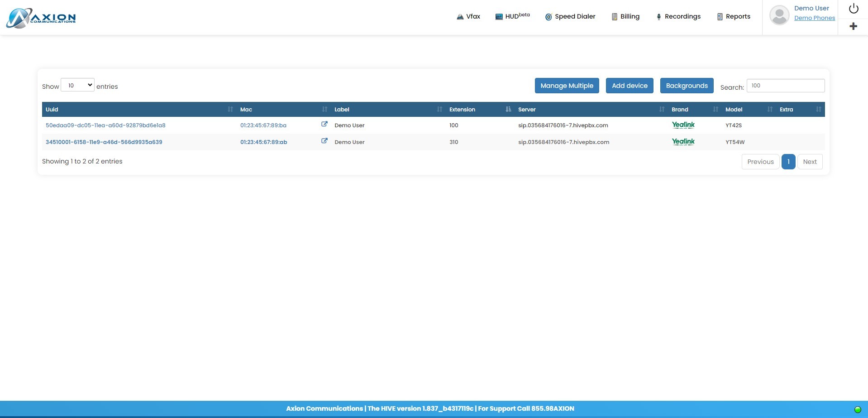Click mac address 01:23:45:67:89:ab
The width and height of the screenshot is (868, 418).
click(x=264, y=142)
